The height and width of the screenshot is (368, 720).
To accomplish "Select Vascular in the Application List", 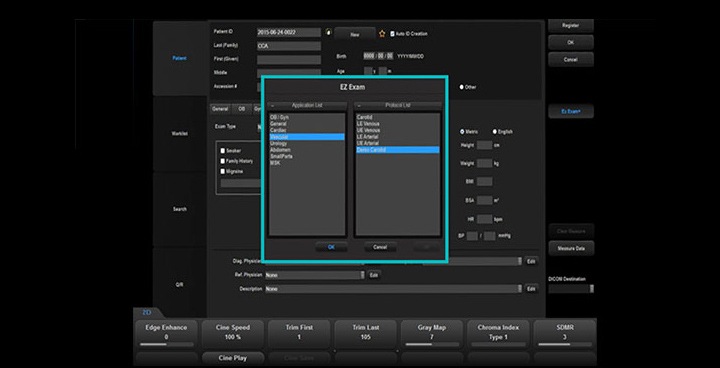I will point(307,137).
